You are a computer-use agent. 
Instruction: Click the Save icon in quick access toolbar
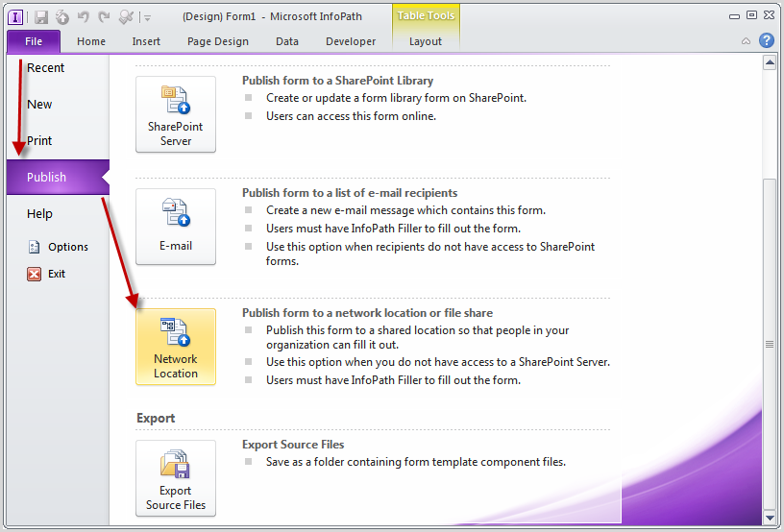pos(41,17)
